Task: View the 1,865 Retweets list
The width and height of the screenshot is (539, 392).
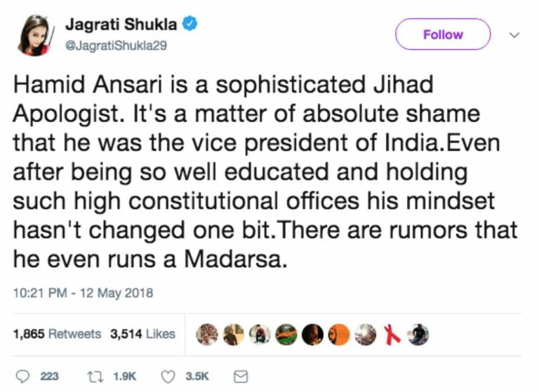Action: (58, 334)
